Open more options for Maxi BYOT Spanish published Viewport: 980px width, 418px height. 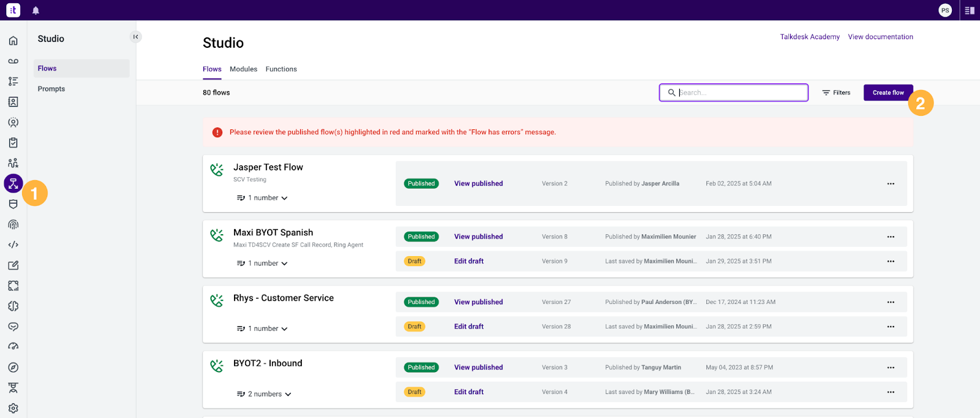891,237
